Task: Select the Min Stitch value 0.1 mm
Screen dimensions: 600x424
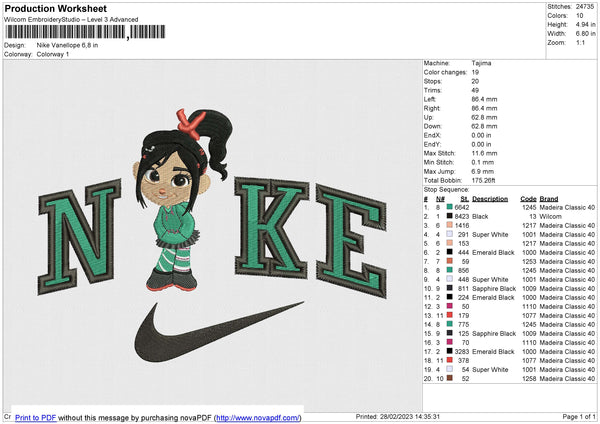Action: point(483,162)
